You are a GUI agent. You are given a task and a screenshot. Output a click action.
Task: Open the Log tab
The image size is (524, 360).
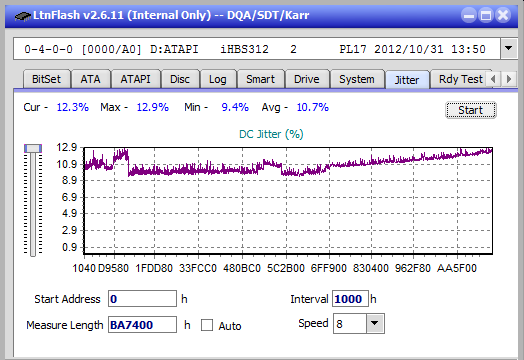[x=218, y=79]
